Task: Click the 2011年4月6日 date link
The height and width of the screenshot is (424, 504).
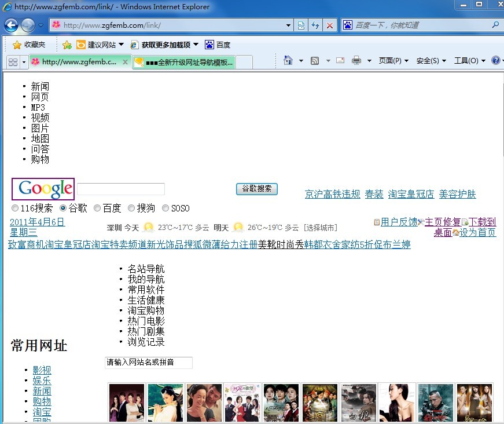Action: tap(37, 222)
